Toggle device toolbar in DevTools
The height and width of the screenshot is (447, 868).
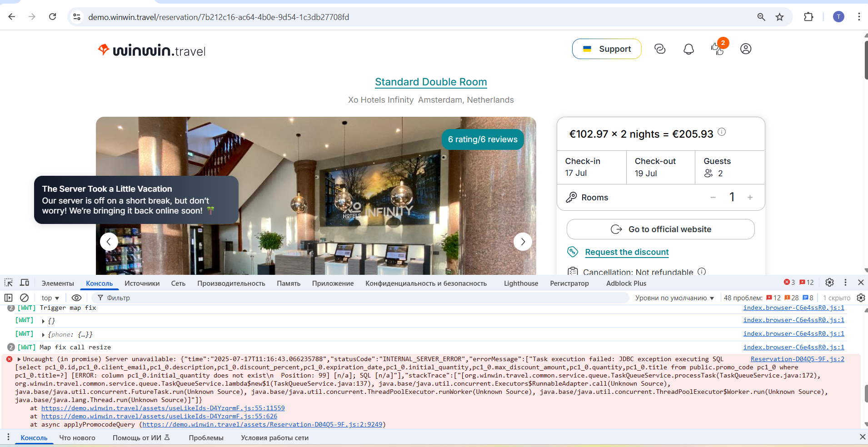tap(25, 283)
